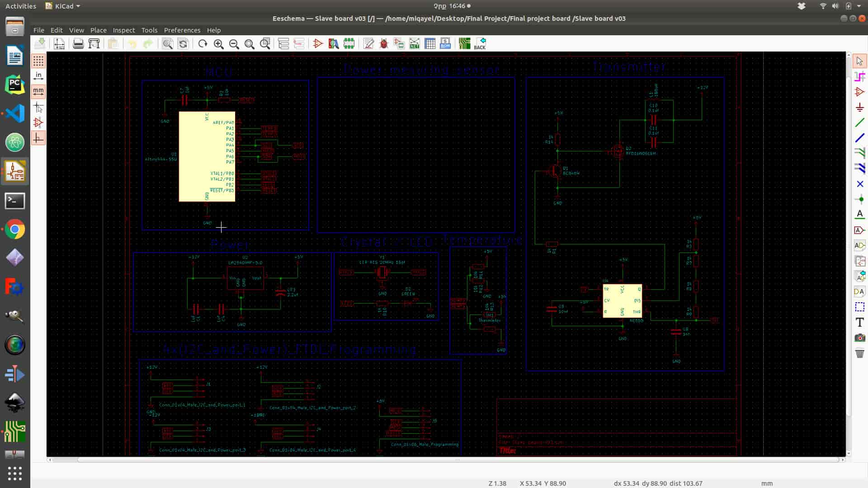Switch units to inches
This screenshot has width=868, height=488.
38,76
